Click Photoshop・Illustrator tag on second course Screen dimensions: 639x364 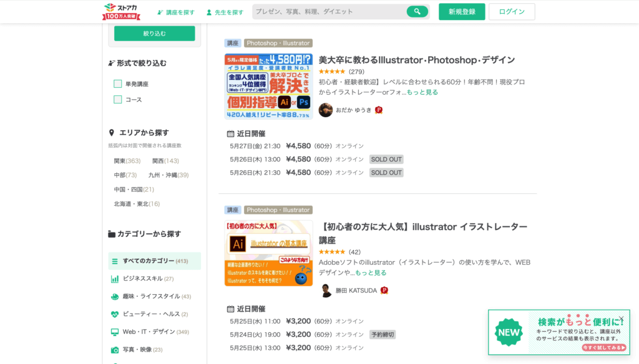tap(278, 210)
